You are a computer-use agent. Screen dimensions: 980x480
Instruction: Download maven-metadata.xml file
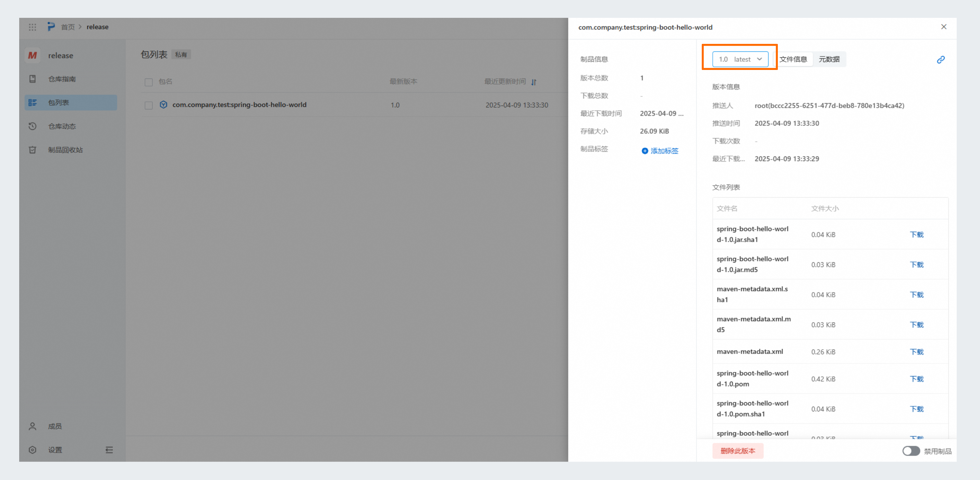pyautogui.click(x=917, y=352)
